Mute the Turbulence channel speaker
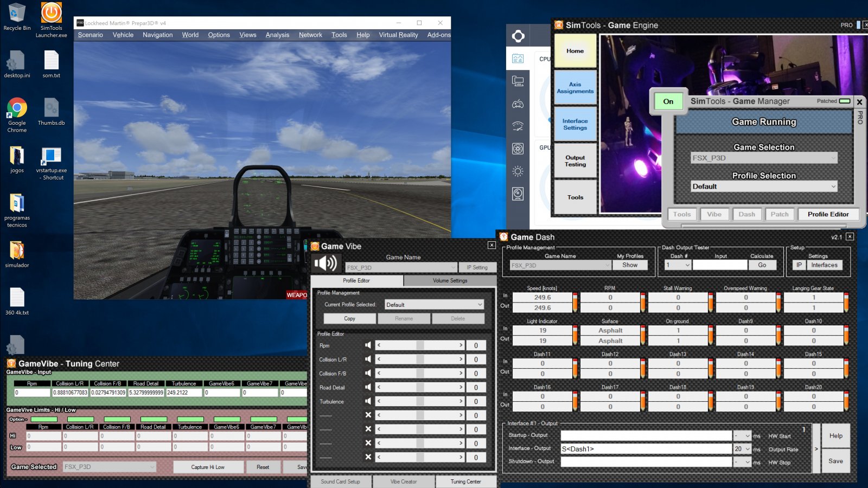This screenshot has height=488, width=868. 368,401
